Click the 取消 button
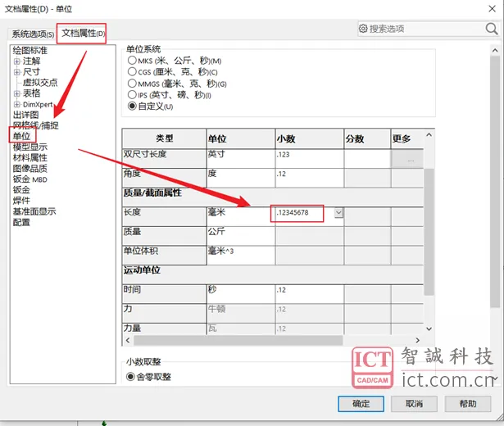 (414, 404)
